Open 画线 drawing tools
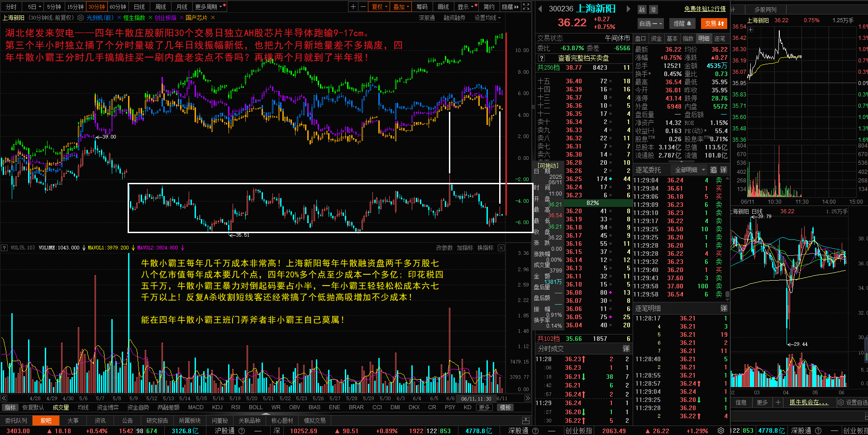 coord(444,7)
